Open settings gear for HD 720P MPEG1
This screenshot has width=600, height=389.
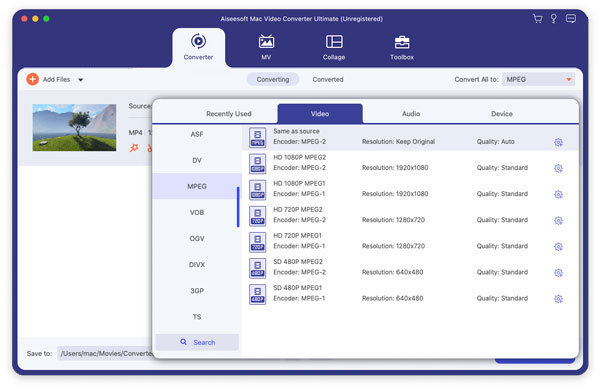coord(558,247)
